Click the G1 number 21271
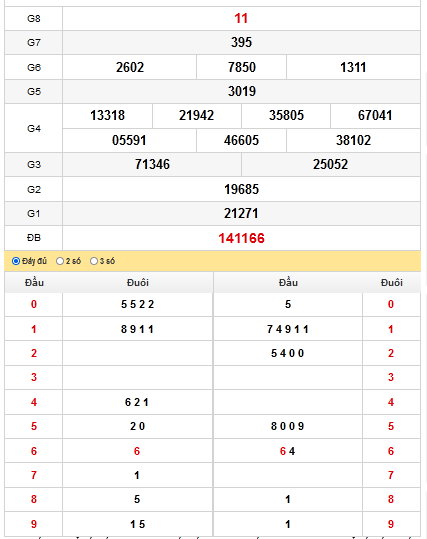Viewport: 427px width, 539px height. [241, 213]
